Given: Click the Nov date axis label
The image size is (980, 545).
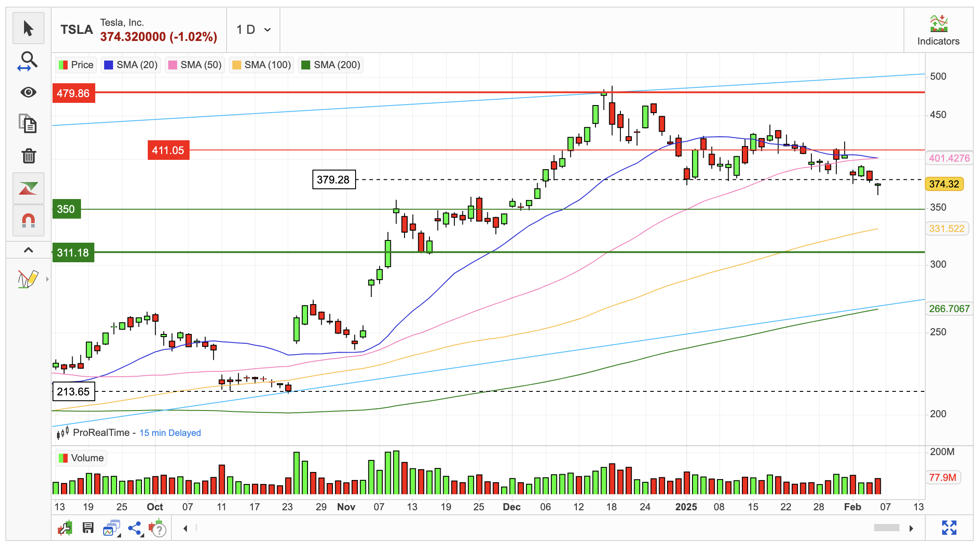Looking at the screenshot, I should click(346, 507).
